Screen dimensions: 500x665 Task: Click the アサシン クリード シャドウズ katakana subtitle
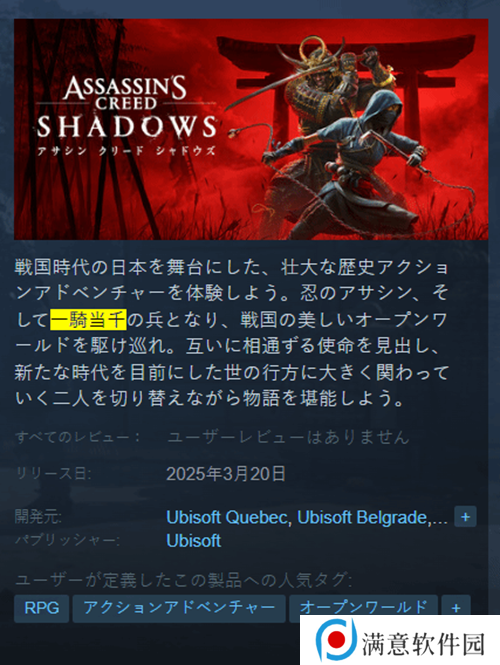click(126, 151)
